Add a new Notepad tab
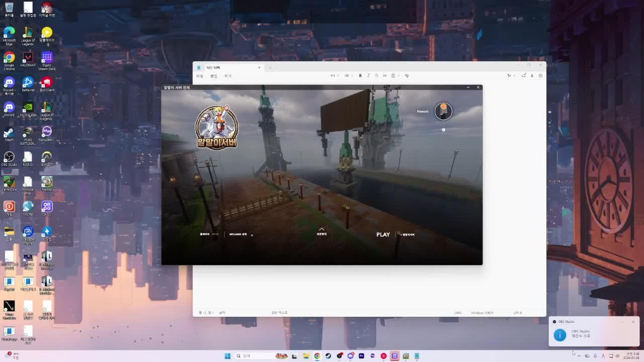644x362 pixels. (x=270, y=67)
